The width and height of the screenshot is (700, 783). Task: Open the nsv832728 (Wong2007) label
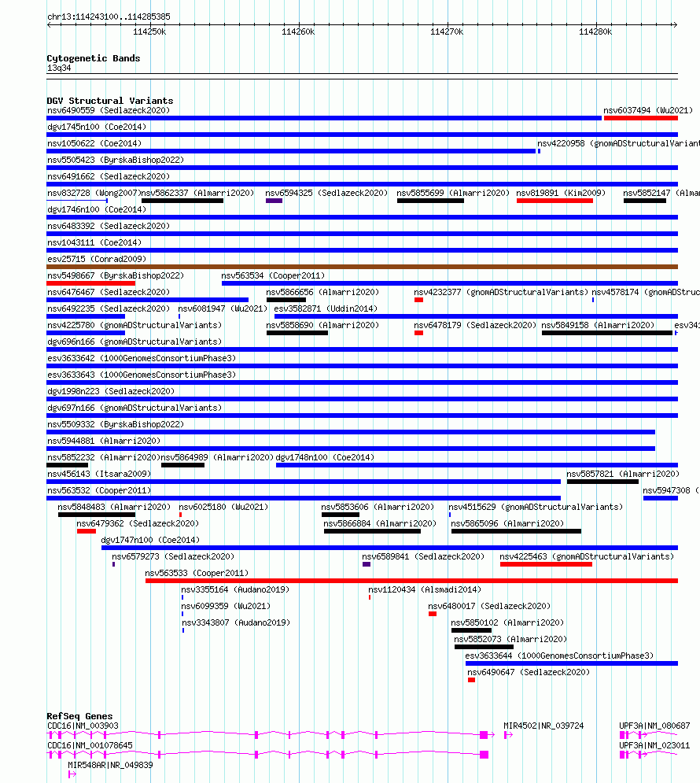[x=94, y=193]
